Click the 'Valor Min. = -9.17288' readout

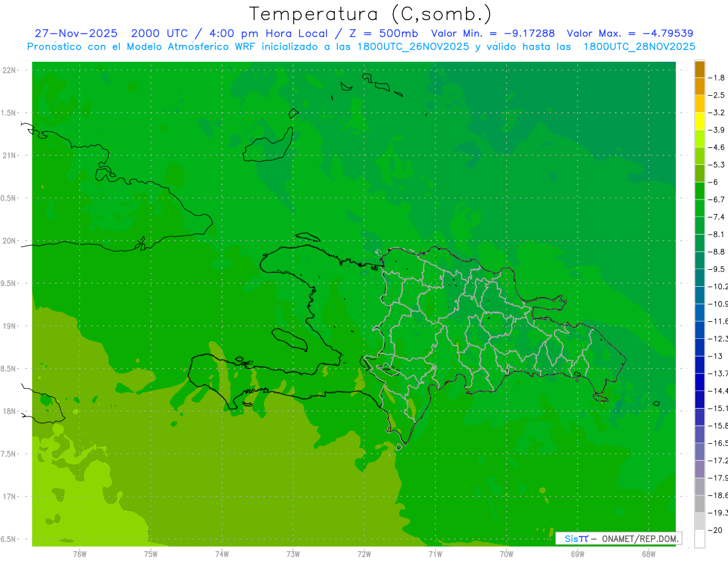point(492,33)
